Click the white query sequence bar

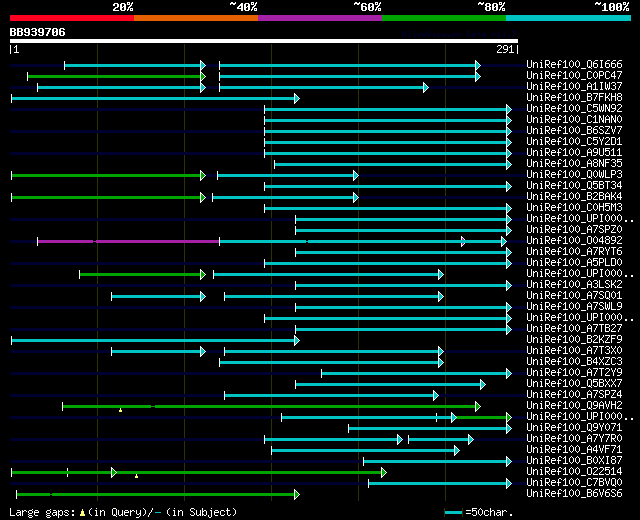coord(264,41)
